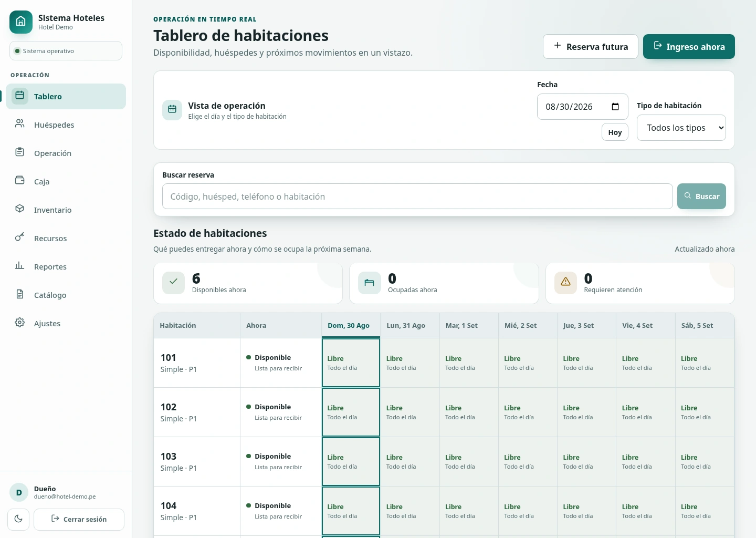Click the Buscar reserva search field
The height and width of the screenshot is (538, 756).
pos(417,196)
